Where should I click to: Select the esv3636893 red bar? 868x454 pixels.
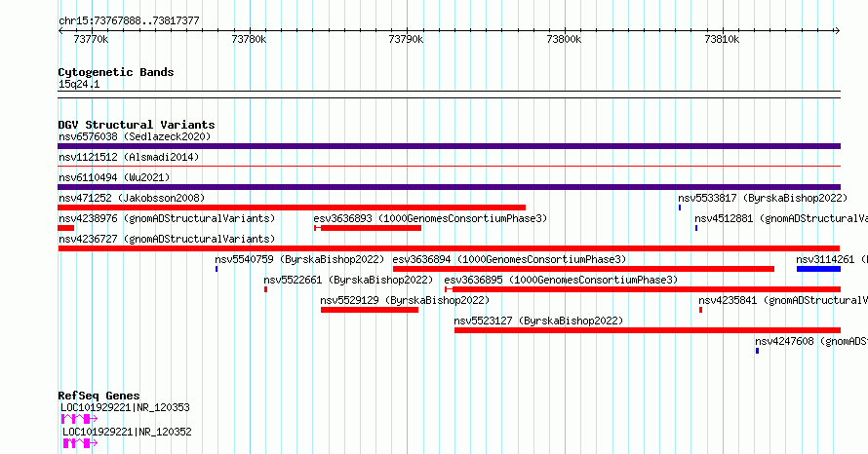pos(368,228)
